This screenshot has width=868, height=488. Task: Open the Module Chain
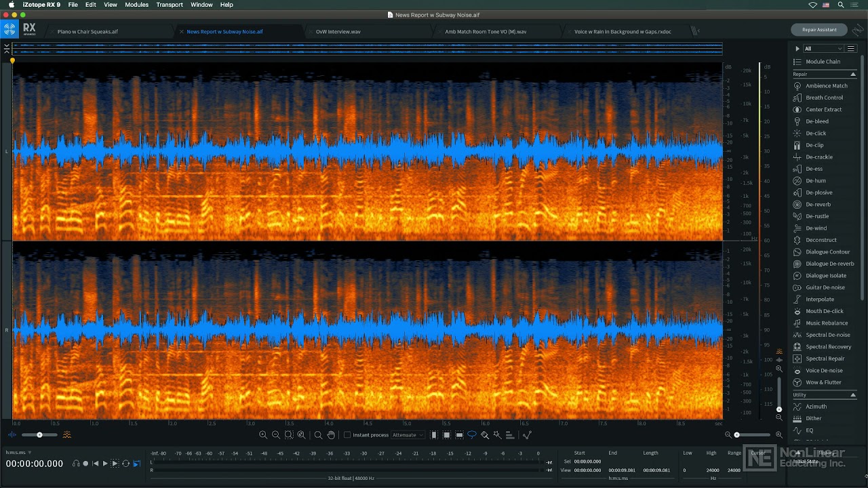[823, 62]
